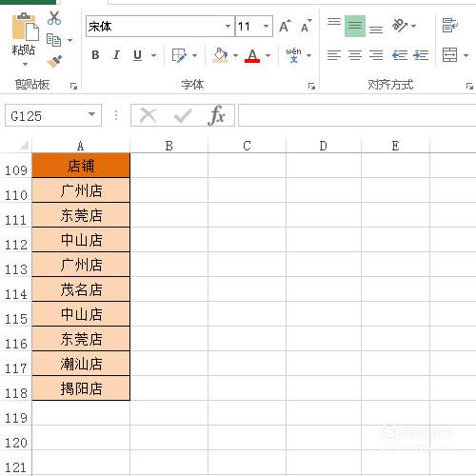Click 东莞店 cell in row 116

click(x=81, y=339)
